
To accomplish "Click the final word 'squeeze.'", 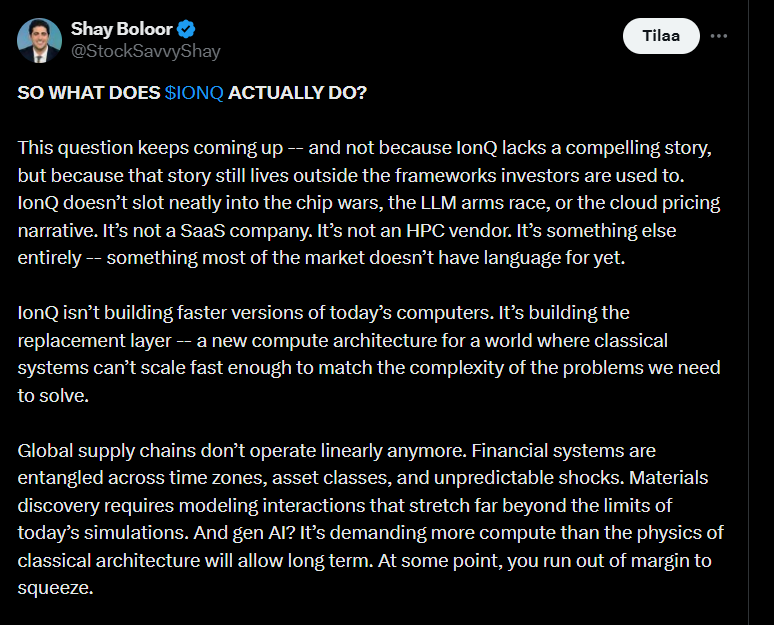I will 55,588.
